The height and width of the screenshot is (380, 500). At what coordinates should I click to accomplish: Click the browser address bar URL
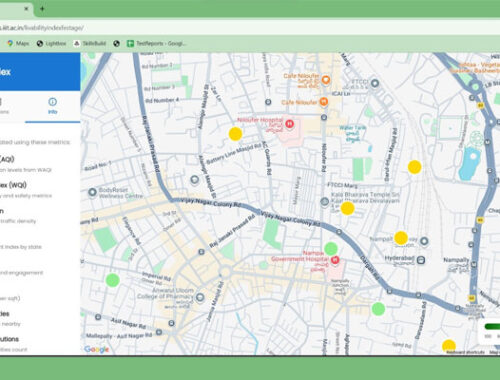click(42, 28)
